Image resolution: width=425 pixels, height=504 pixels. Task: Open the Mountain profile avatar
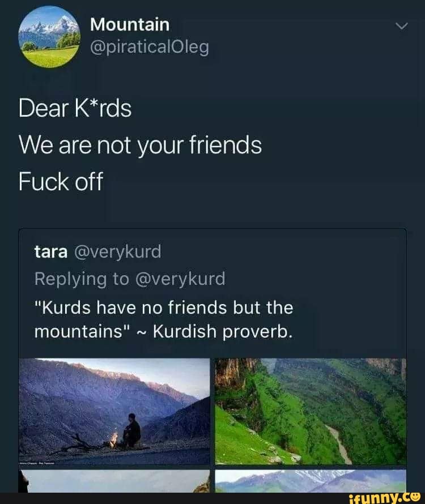tap(49, 37)
